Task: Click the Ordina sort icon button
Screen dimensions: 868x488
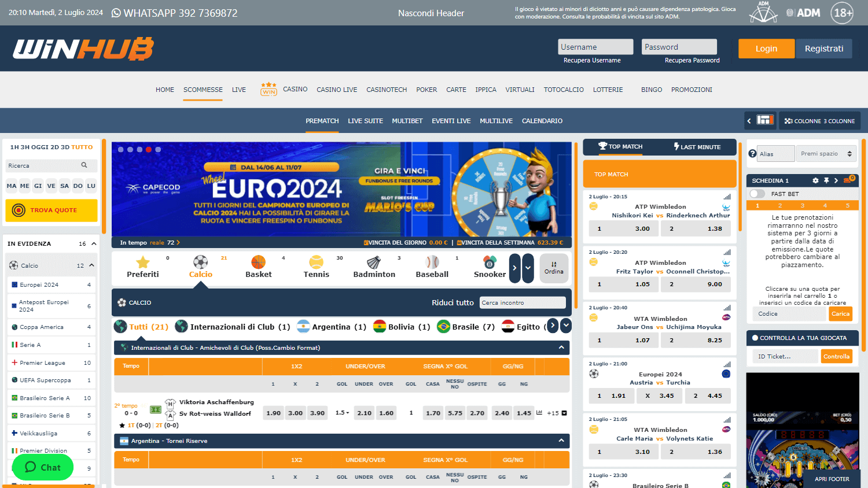Action: 554,268
